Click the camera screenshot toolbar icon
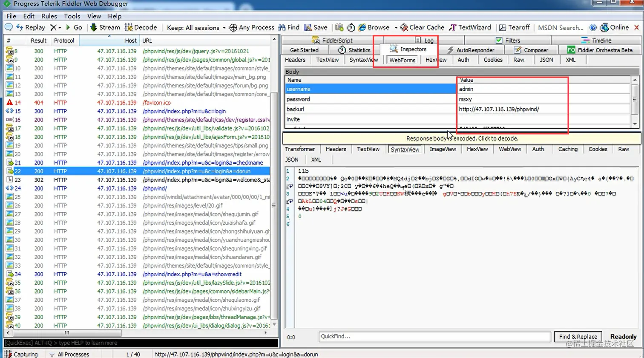This screenshot has height=358, width=644. click(x=339, y=27)
